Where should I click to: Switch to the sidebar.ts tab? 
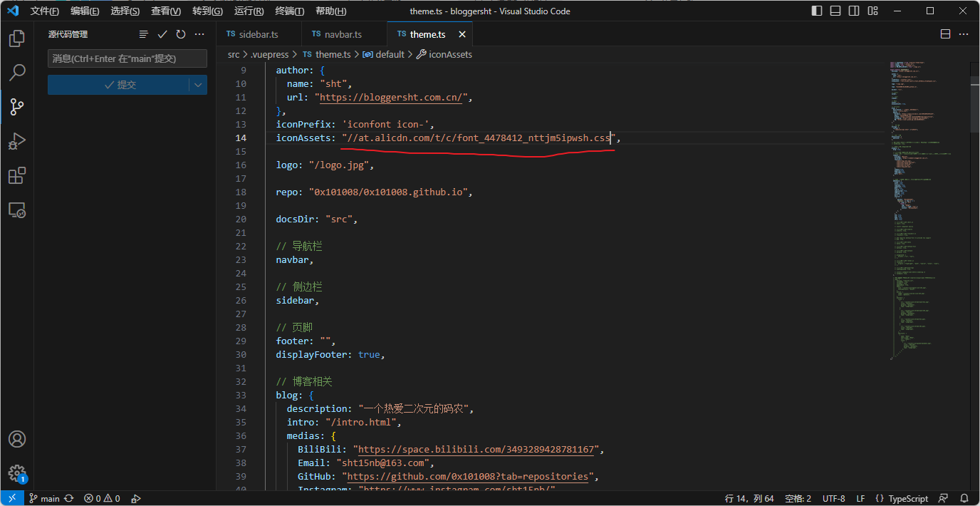coord(253,34)
